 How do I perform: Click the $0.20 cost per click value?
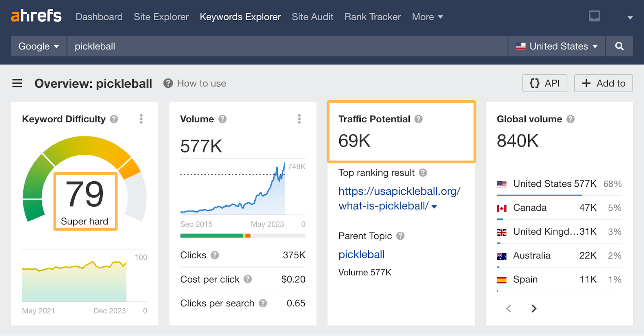[293, 279]
